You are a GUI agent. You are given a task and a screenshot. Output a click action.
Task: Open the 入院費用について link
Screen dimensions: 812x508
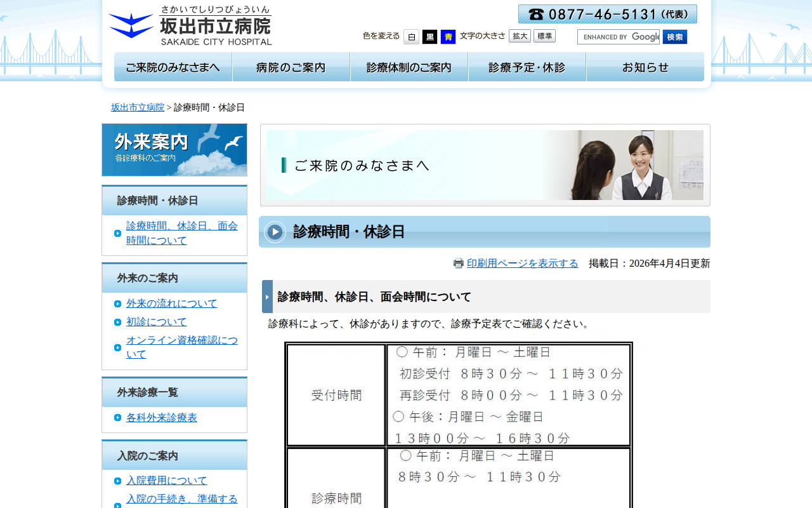[167, 481]
